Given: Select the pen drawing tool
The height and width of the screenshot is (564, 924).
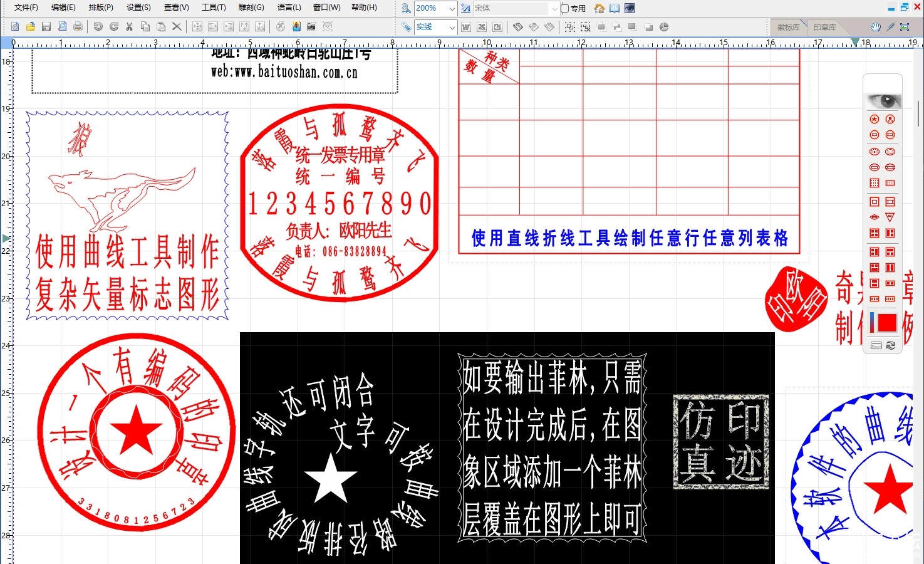Looking at the screenshot, I should (890, 27).
